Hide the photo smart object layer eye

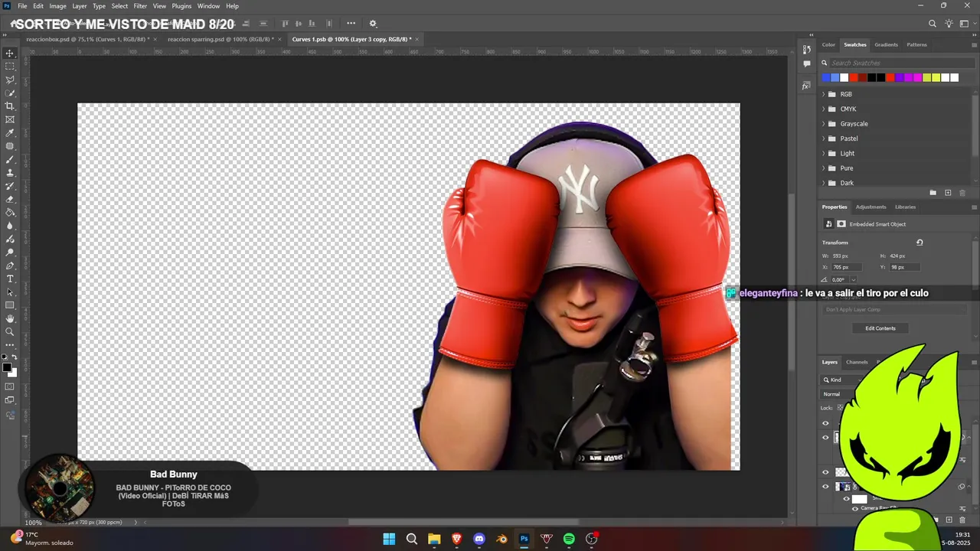[825, 487]
